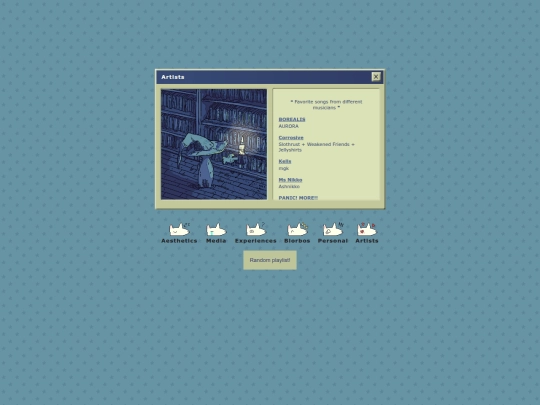Screen dimensions: 540x405
Task: Click the Artists window title bar
Action: 270,77
